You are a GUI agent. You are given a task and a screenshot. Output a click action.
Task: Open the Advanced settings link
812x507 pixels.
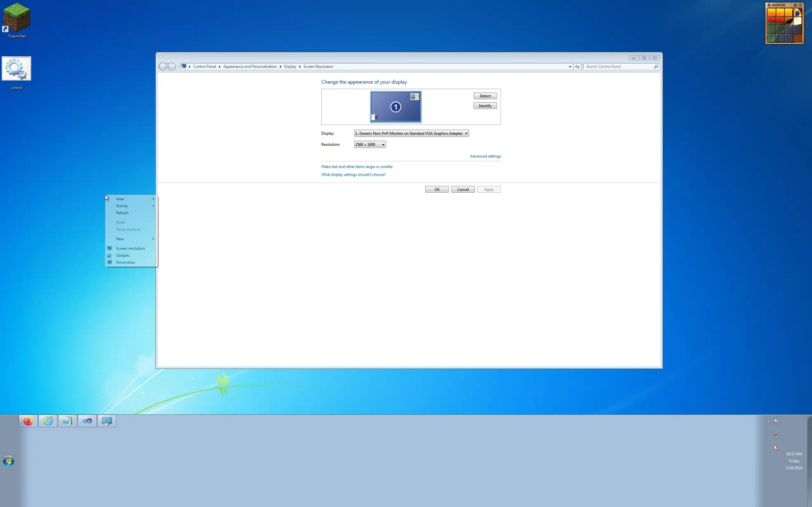(x=485, y=156)
